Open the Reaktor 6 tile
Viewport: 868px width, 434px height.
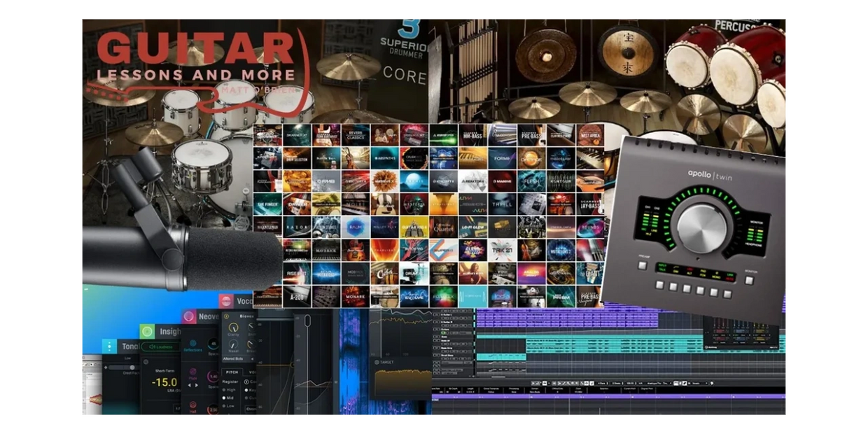(474, 181)
